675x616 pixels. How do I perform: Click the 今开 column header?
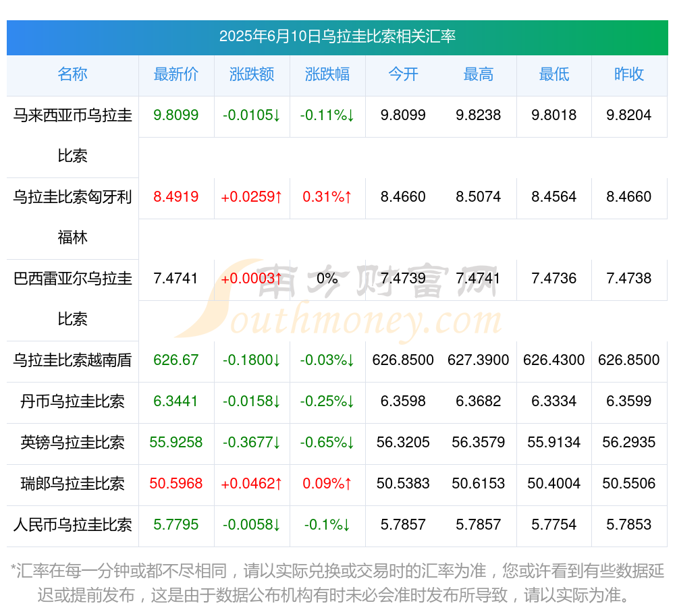tap(403, 74)
